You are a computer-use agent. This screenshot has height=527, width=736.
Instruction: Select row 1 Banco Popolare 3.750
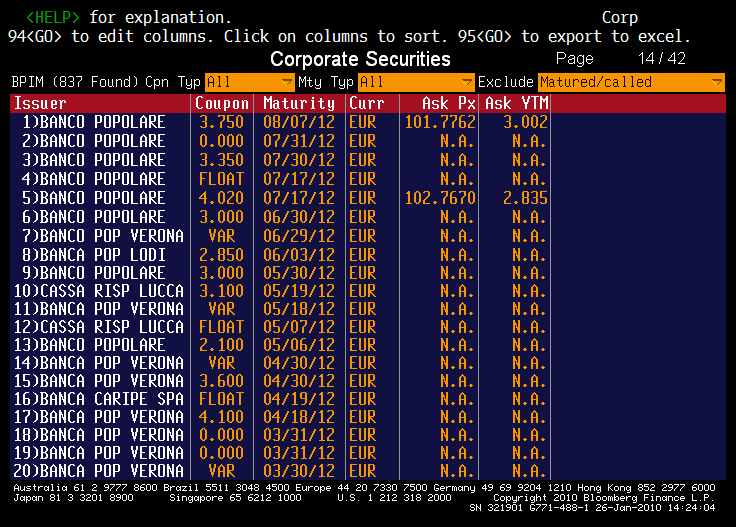point(100,122)
